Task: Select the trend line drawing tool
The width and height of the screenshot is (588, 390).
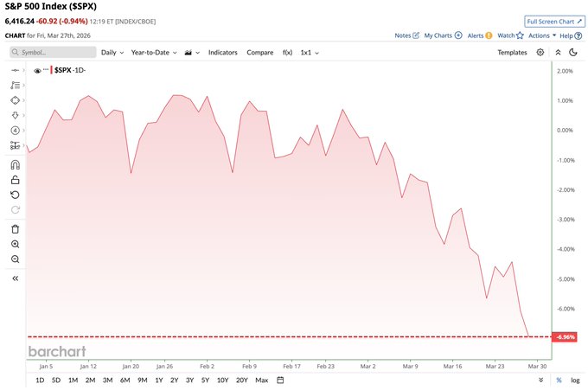Action: point(15,70)
